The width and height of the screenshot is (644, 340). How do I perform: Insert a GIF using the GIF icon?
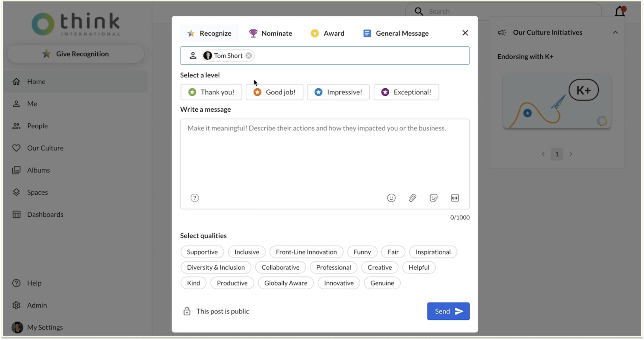[455, 198]
